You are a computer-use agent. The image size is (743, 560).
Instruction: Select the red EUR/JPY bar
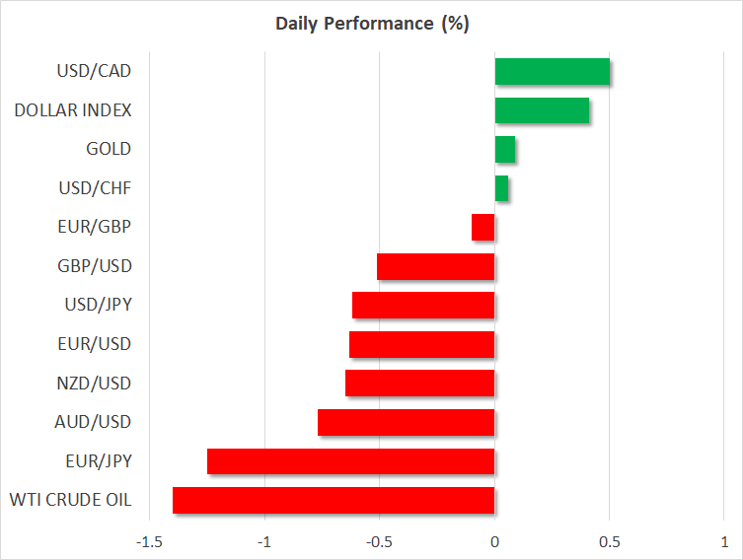(x=350, y=461)
